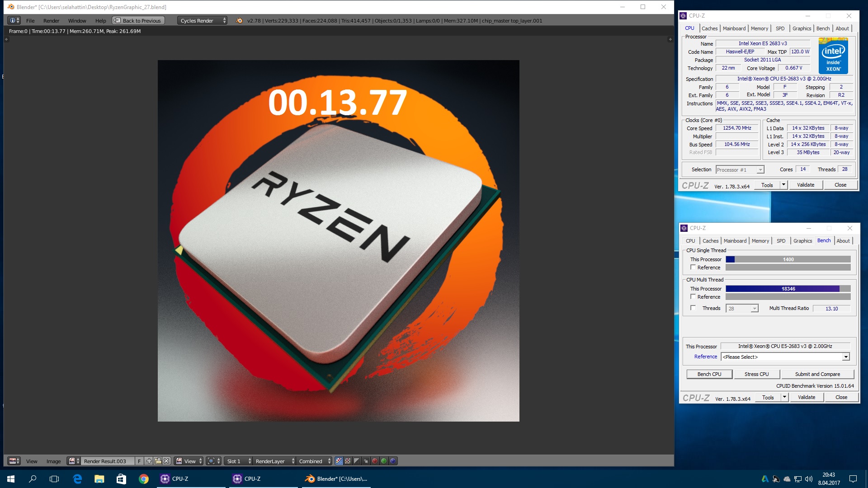This screenshot has height=488, width=868.
Task: Switch to Caches tab in upper CPU-Z
Action: tap(709, 28)
